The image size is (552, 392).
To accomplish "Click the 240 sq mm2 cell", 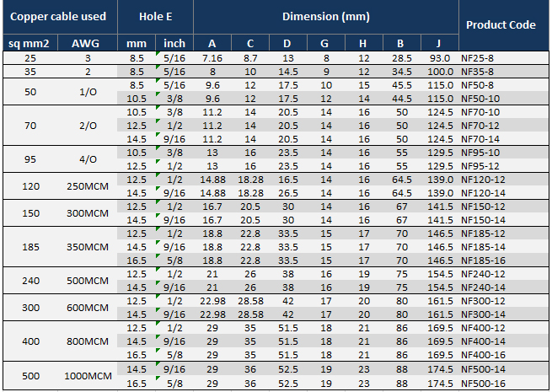I will tap(30, 281).
